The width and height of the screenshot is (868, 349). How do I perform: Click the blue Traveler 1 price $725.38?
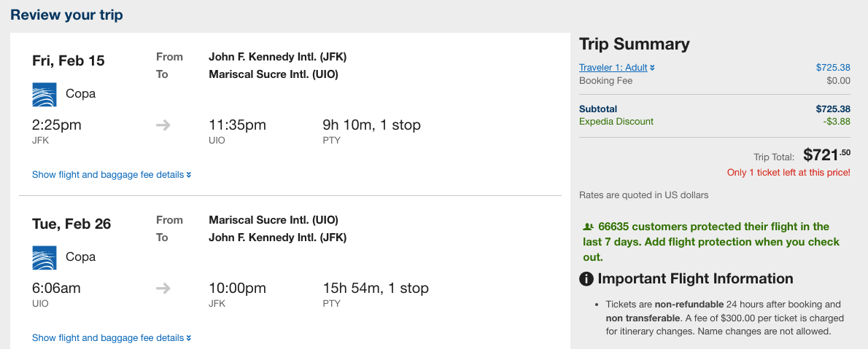(833, 68)
